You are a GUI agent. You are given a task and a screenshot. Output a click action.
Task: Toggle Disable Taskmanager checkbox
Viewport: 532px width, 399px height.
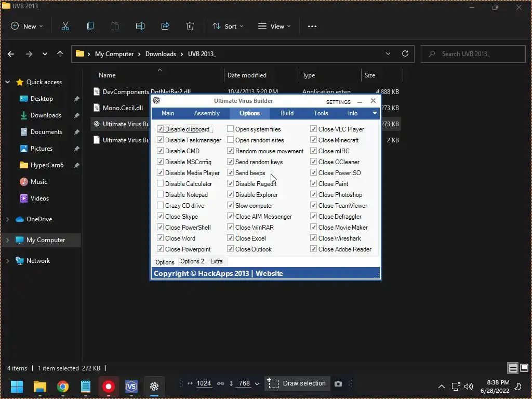click(161, 140)
